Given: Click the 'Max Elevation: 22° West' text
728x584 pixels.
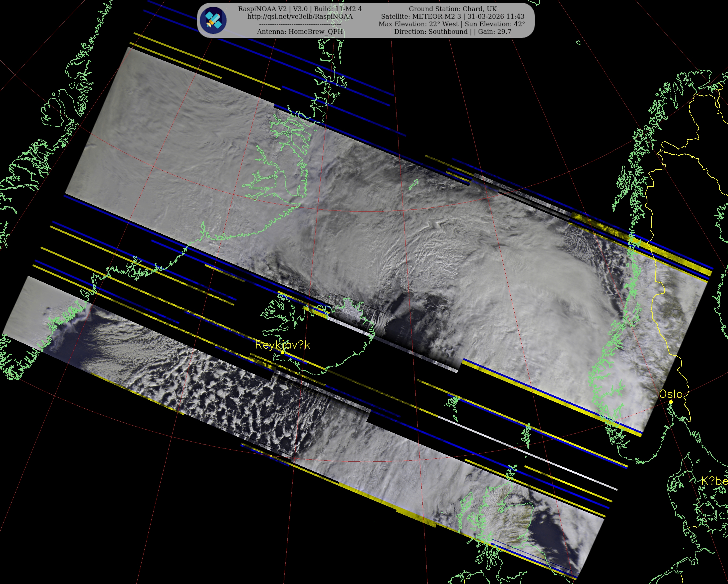Looking at the screenshot, I should 418,24.
